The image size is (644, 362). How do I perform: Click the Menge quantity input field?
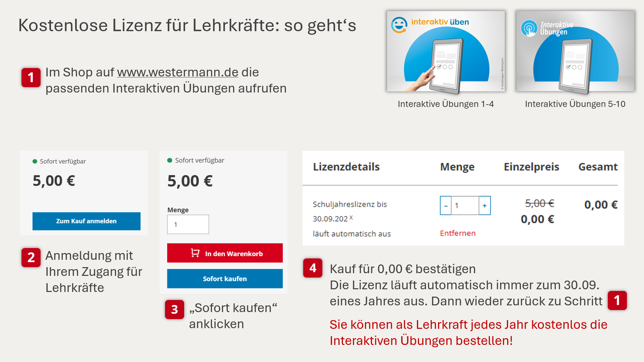pyautogui.click(x=188, y=224)
